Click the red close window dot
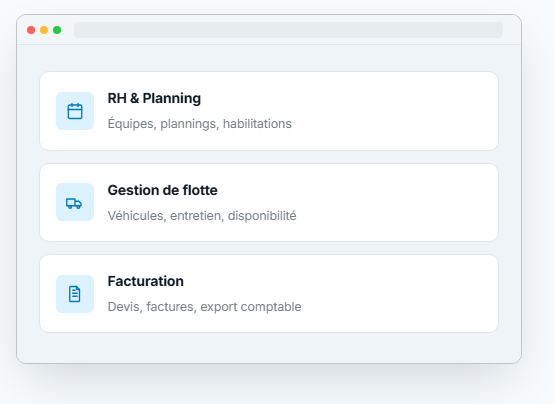Image resolution: width=555 pixels, height=404 pixels. coord(31,30)
